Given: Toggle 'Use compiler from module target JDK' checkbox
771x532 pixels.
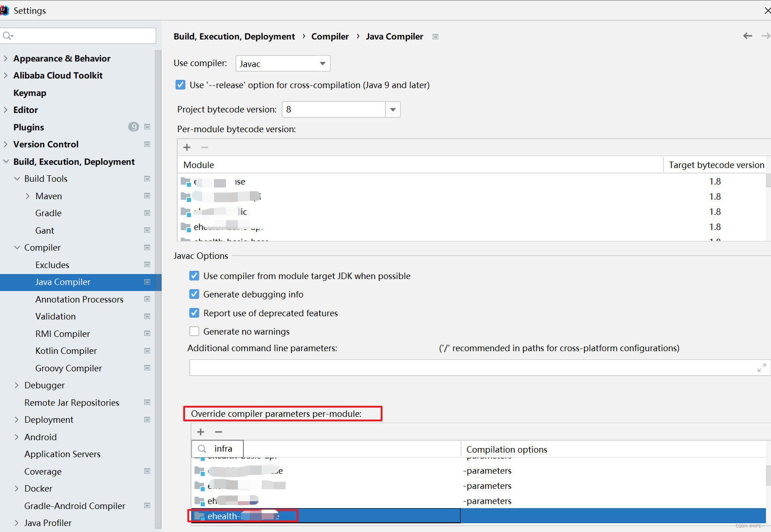Looking at the screenshot, I should click(x=194, y=276).
